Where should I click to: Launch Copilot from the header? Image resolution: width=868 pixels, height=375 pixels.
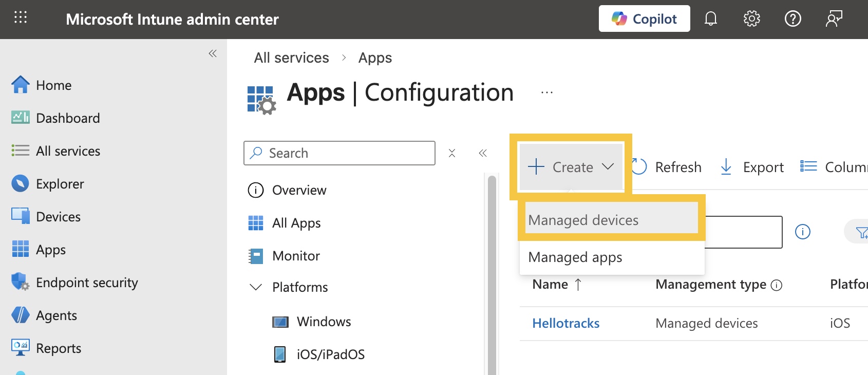pyautogui.click(x=644, y=19)
